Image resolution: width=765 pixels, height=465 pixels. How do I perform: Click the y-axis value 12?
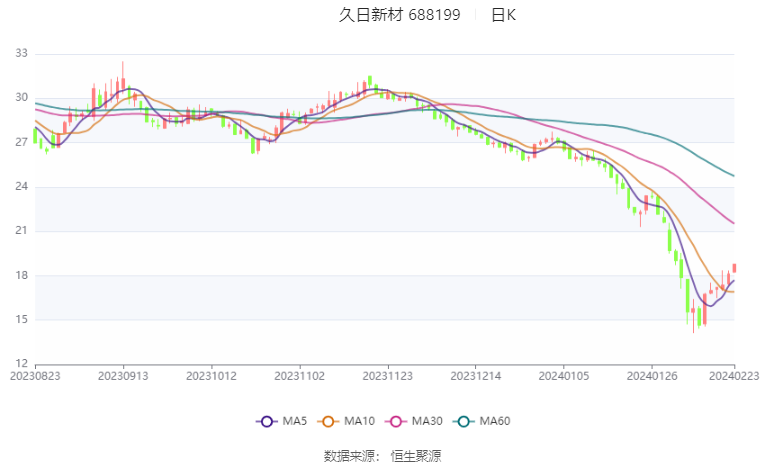(x=21, y=364)
